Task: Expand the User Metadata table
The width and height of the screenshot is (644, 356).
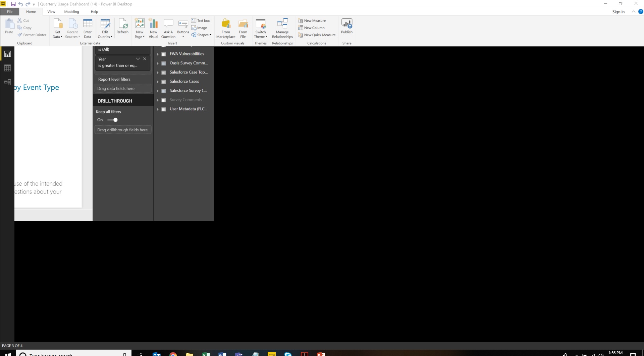Action: (158, 109)
